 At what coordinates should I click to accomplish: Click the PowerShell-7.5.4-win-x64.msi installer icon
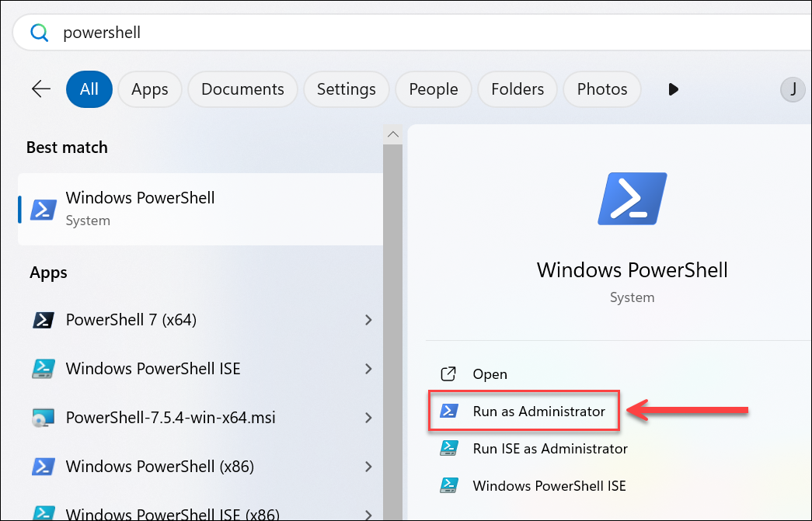(x=43, y=418)
